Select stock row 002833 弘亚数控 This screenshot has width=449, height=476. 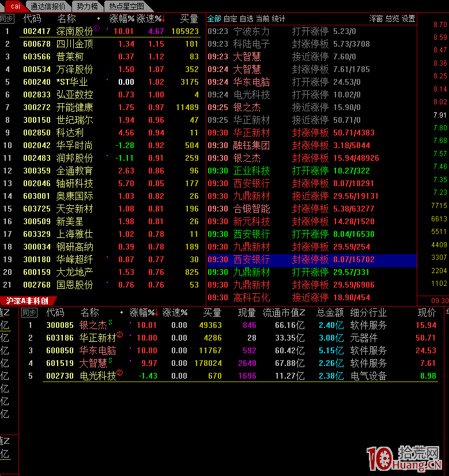[x=100, y=95]
